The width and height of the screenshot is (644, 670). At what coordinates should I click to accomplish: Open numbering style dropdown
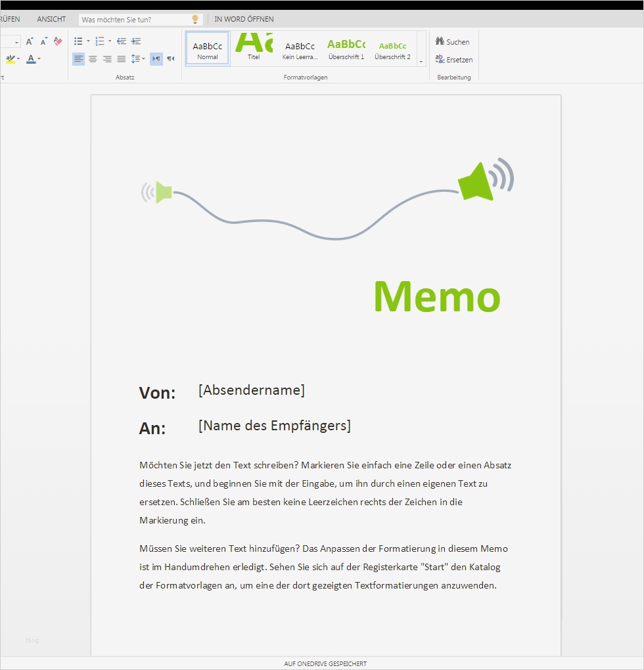[x=110, y=41]
